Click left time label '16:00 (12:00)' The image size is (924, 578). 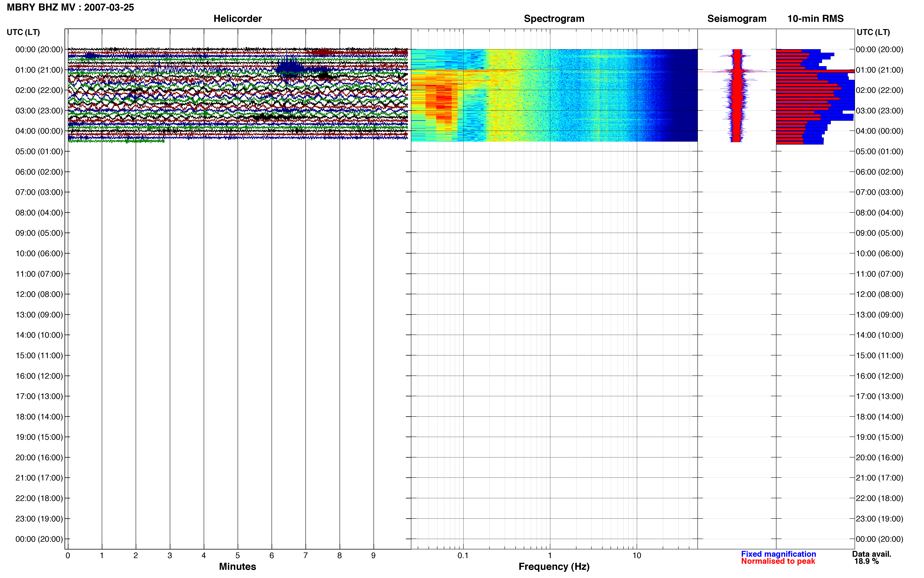(39, 376)
